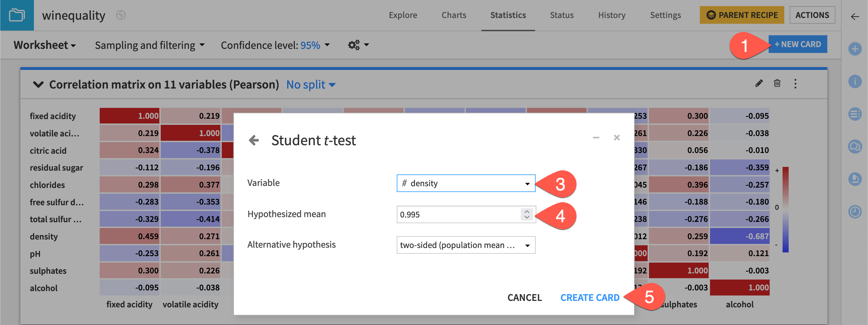Click the back arrow at top right

coord(855,17)
